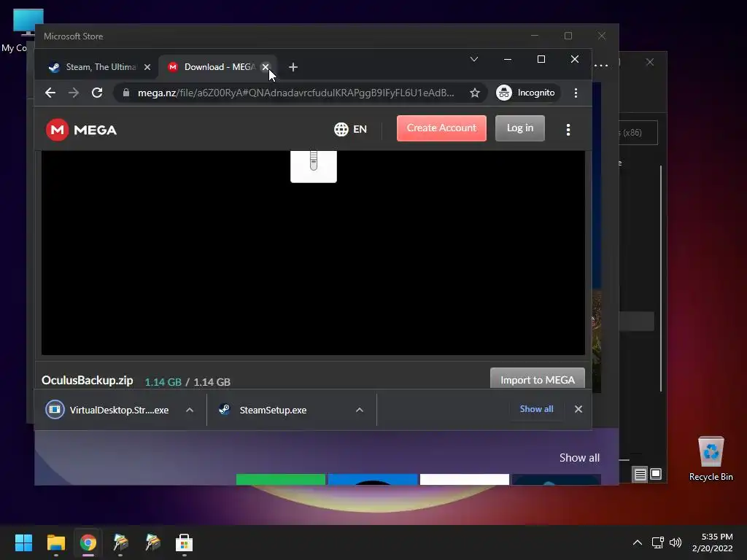Click the Microsoft Store title bar text
The image size is (747, 560).
pos(74,36)
